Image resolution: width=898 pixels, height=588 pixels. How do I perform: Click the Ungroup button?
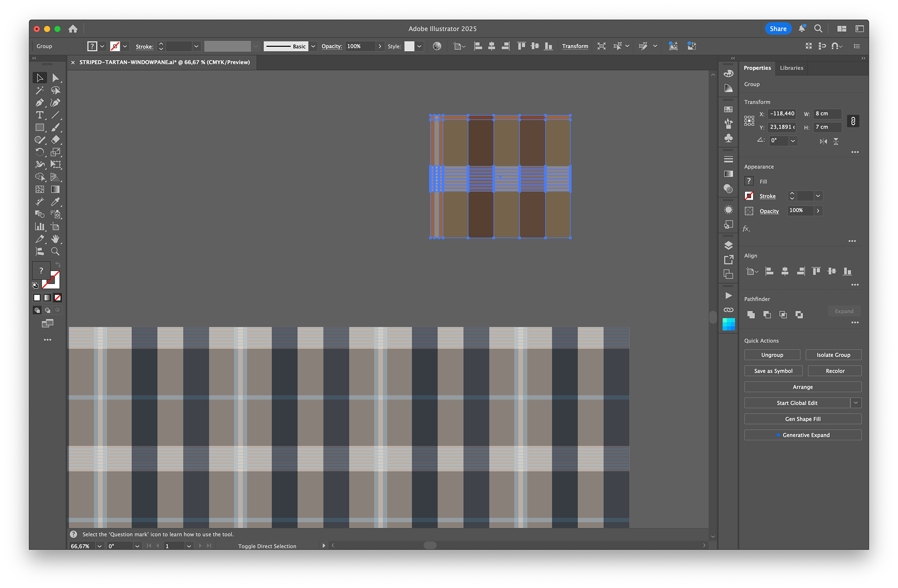coord(772,355)
